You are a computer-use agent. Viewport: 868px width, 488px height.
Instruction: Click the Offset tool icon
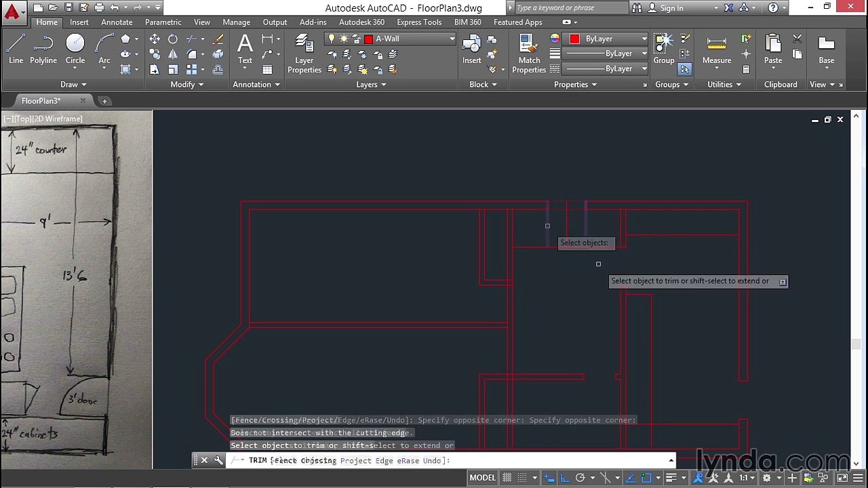(x=218, y=69)
